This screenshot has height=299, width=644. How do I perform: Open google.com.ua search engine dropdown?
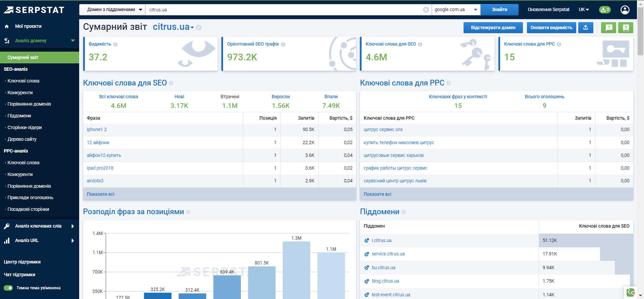pyautogui.click(x=456, y=10)
